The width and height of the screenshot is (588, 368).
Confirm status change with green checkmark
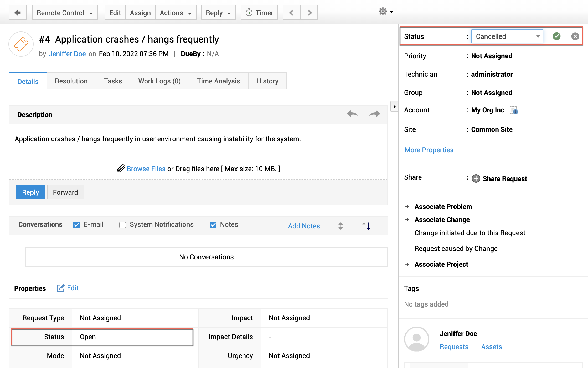coord(556,36)
